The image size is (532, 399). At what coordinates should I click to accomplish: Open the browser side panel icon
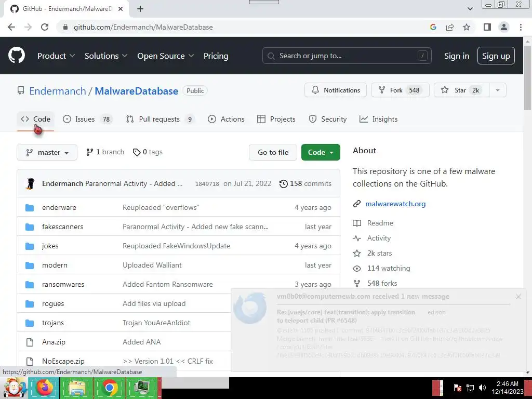tap(487, 27)
